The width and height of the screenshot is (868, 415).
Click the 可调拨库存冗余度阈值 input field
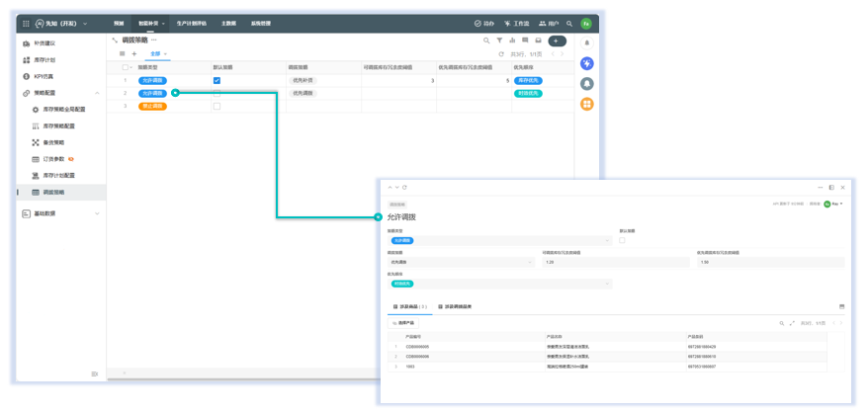click(x=615, y=262)
